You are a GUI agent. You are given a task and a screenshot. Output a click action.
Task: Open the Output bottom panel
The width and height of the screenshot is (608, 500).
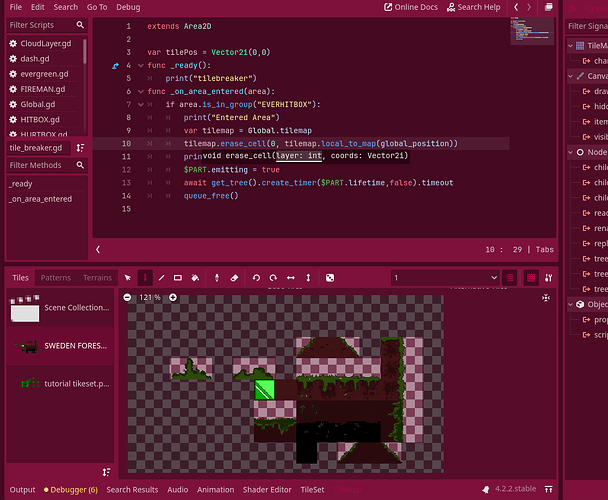pos(22,490)
